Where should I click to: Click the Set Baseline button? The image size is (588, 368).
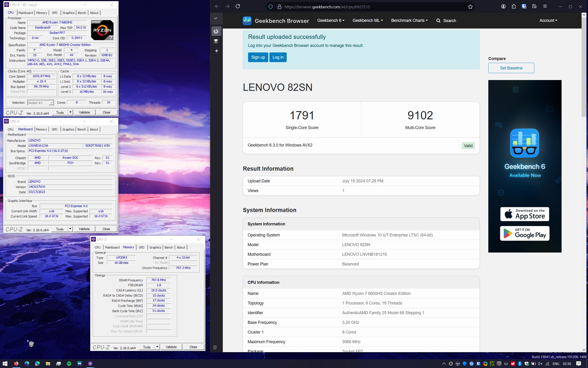click(511, 68)
